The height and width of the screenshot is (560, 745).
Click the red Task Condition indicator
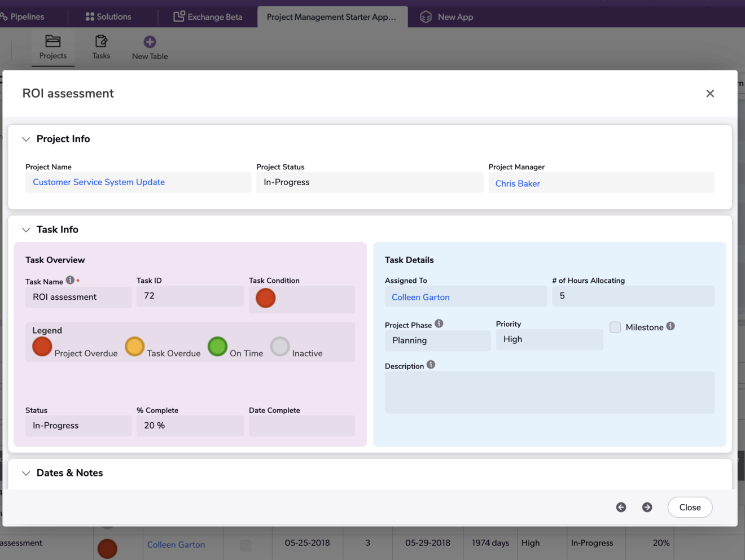click(265, 298)
